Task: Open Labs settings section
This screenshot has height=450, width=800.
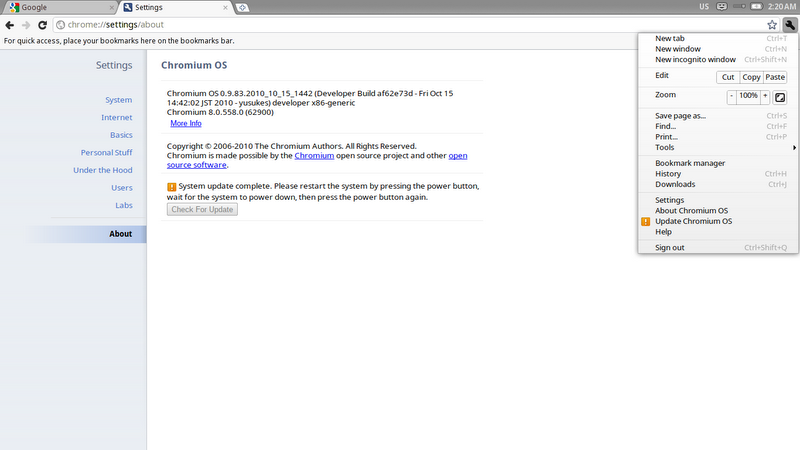Action: [123, 205]
